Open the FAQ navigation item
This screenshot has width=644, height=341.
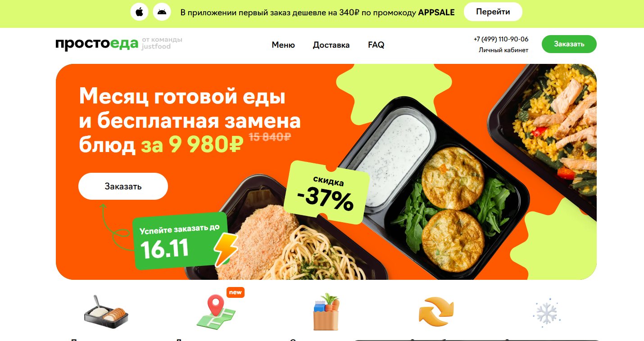coord(376,45)
